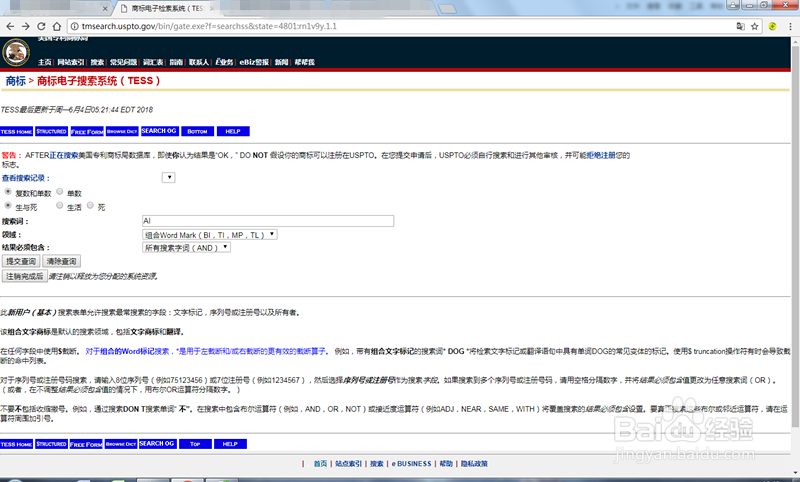Image resolution: width=800 pixels, height=482 pixels.
Task: Close the TESS browser tab
Action: [212, 9]
